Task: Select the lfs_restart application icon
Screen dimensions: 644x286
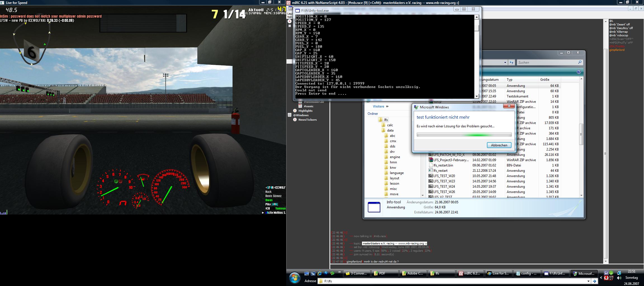Action: point(431,171)
